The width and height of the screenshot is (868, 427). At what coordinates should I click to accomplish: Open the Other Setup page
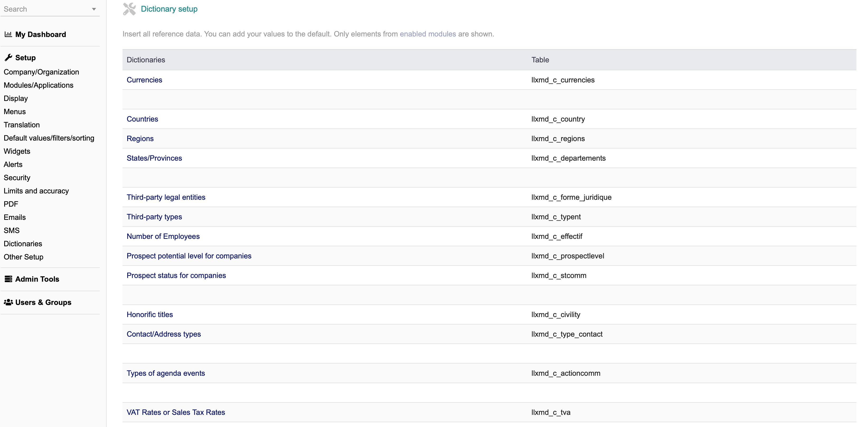pos(23,257)
